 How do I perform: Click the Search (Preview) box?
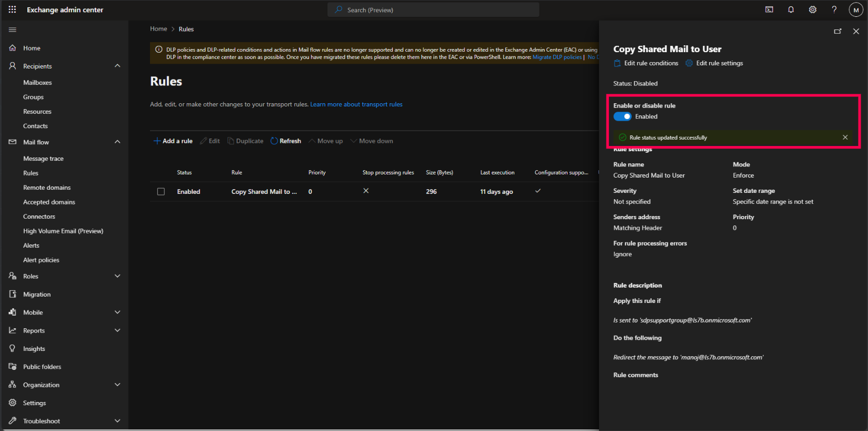(433, 9)
